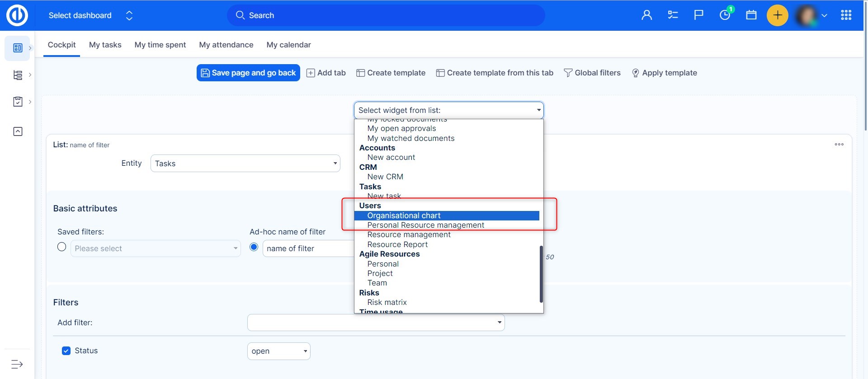Viewport: 868px width, 379px height.
Task: Open the time tracking clock icon
Action: coord(725,15)
